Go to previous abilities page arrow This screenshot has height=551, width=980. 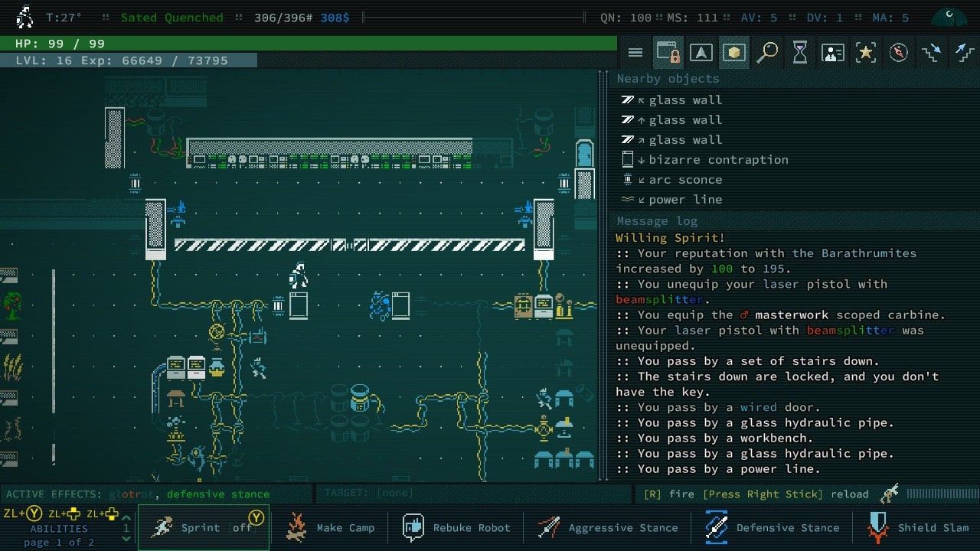pyautogui.click(x=126, y=518)
